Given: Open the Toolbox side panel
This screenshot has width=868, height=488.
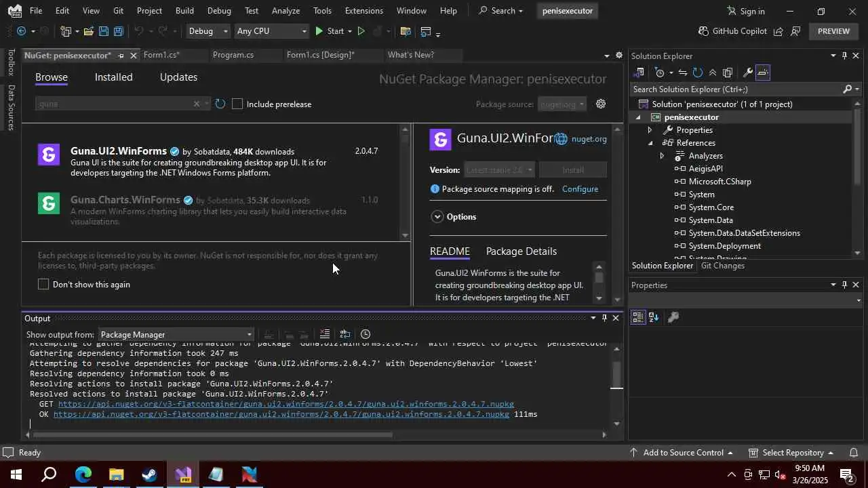Looking at the screenshot, I should pyautogui.click(x=11, y=62).
